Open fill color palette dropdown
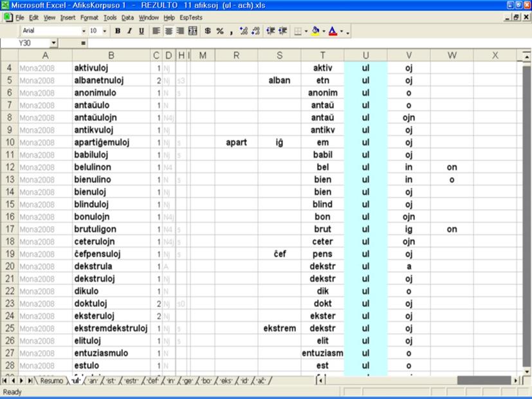The width and height of the screenshot is (532, 399). click(324, 32)
